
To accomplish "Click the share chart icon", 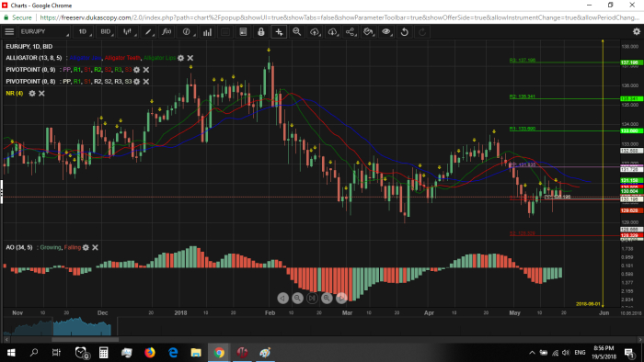I will (x=351, y=31).
